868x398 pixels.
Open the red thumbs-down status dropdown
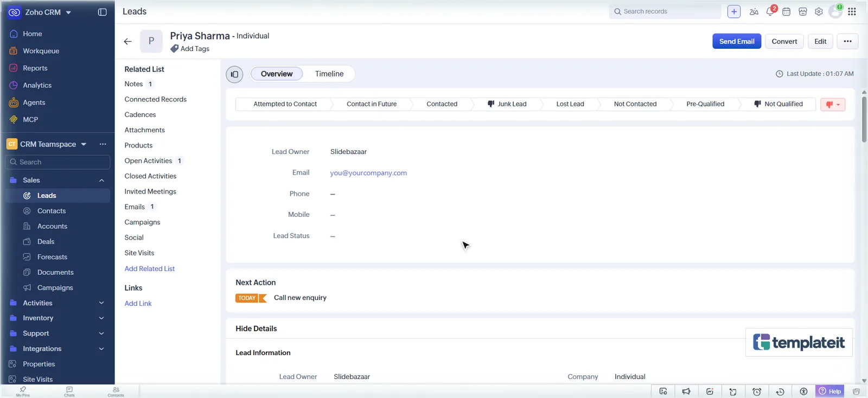[x=833, y=105]
